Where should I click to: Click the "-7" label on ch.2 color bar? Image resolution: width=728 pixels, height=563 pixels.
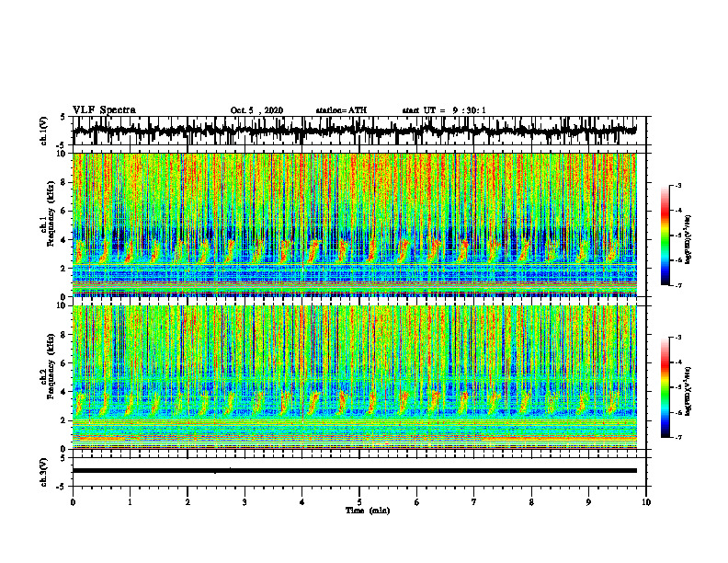tap(678, 437)
